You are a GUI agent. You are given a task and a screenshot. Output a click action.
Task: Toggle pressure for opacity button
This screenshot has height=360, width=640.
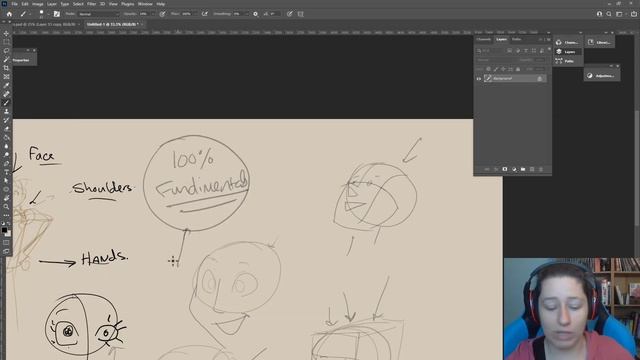point(162,14)
